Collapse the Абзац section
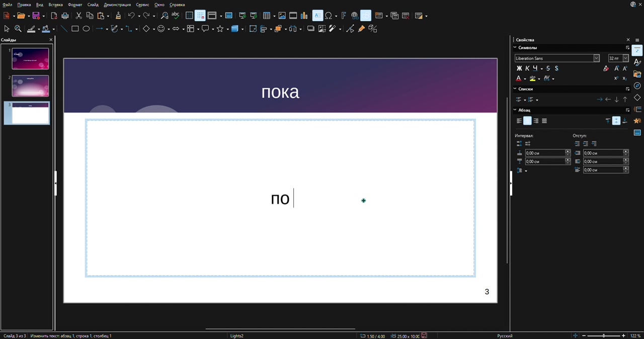Image resolution: width=644 pixels, height=339 pixels. [x=515, y=110]
